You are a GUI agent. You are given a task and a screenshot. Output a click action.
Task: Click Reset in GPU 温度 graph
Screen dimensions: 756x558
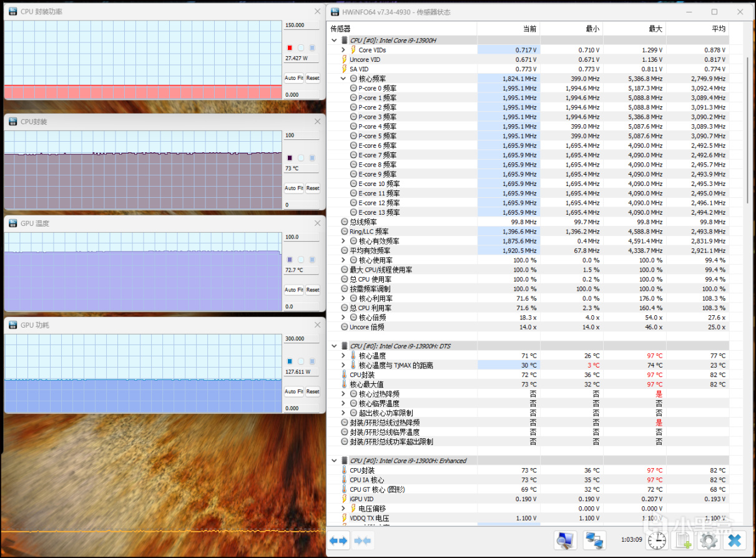coord(313,290)
